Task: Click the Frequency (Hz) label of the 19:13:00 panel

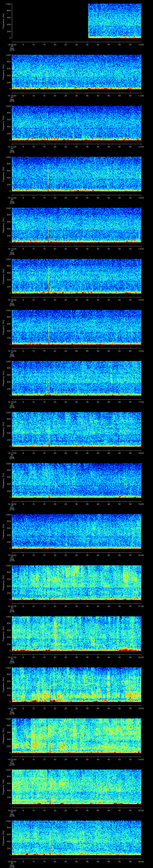Action: [x=3, y=225]
